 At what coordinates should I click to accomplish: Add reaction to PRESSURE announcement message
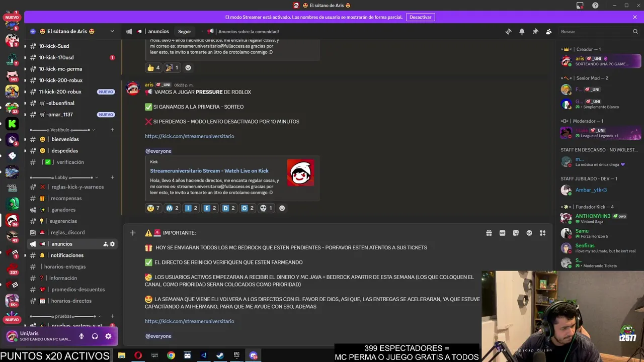click(282, 208)
